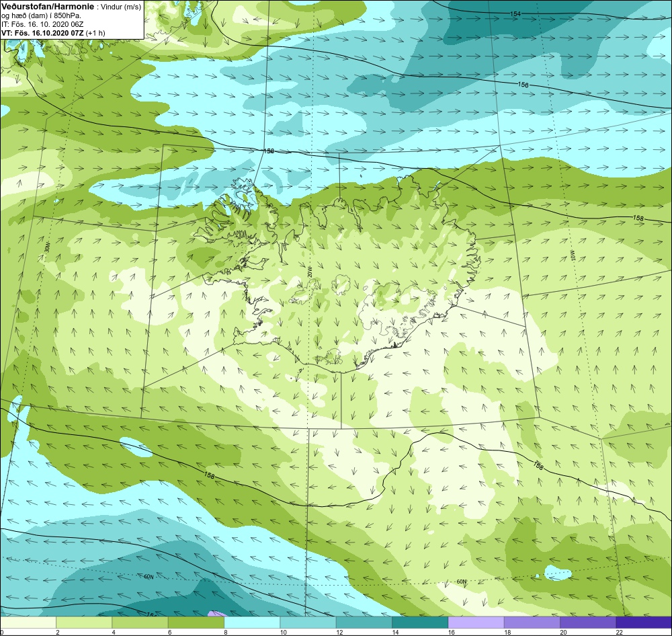Click the "VT: Fös. 16.10.2020 07Z (+1 h)" line

tap(53, 32)
